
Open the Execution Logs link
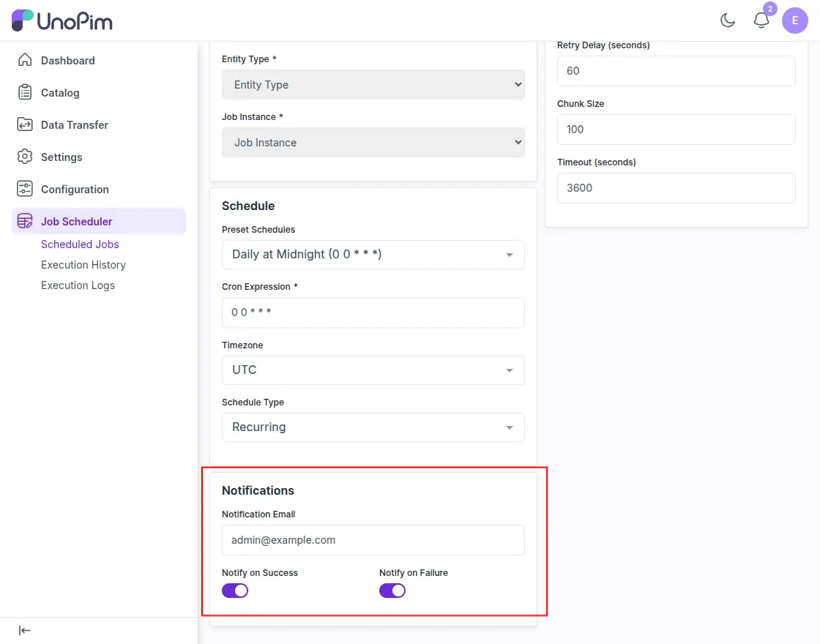pyautogui.click(x=78, y=285)
